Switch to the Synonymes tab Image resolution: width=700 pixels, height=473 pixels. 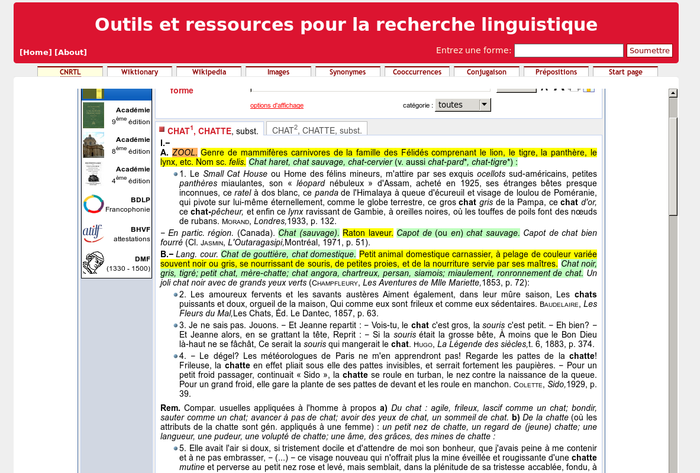[348, 72]
